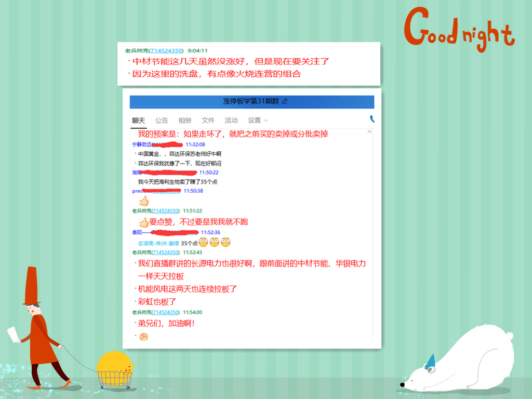Click the first shocked-face emoji after 35个点
Viewport: 532px width, 399px height.
click(203, 242)
